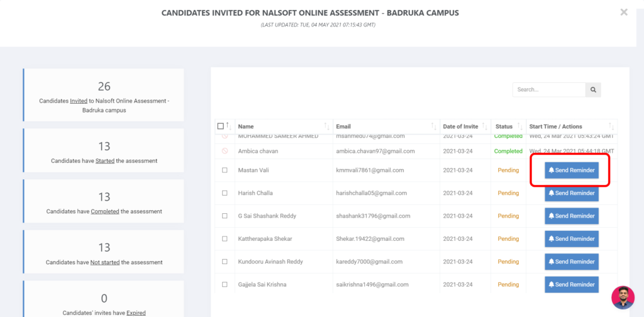Image resolution: width=644 pixels, height=317 pixels.
Task: Click Ambica chavan's start time value
Action: pos(572,151)
